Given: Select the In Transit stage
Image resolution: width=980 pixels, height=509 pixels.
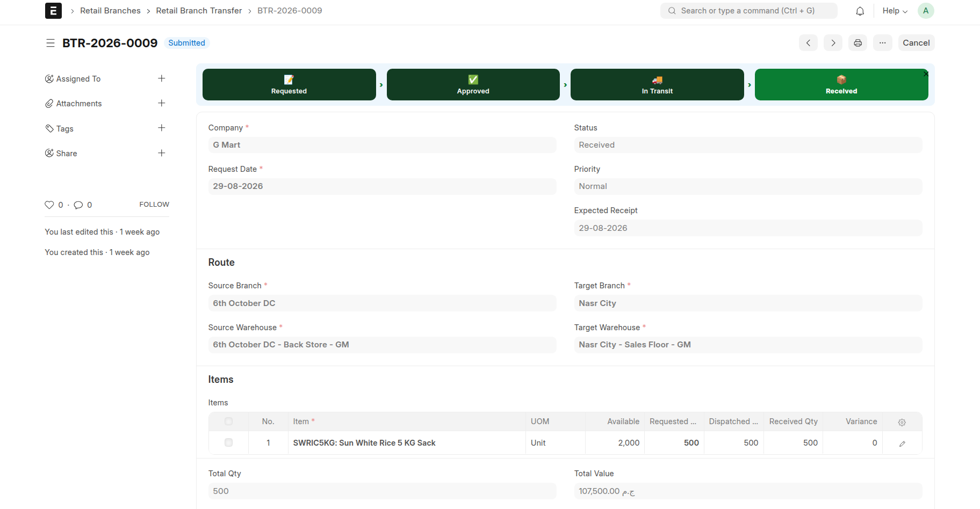Looking at the screenshot, I should pyautogui.click(x=657, y=84).
